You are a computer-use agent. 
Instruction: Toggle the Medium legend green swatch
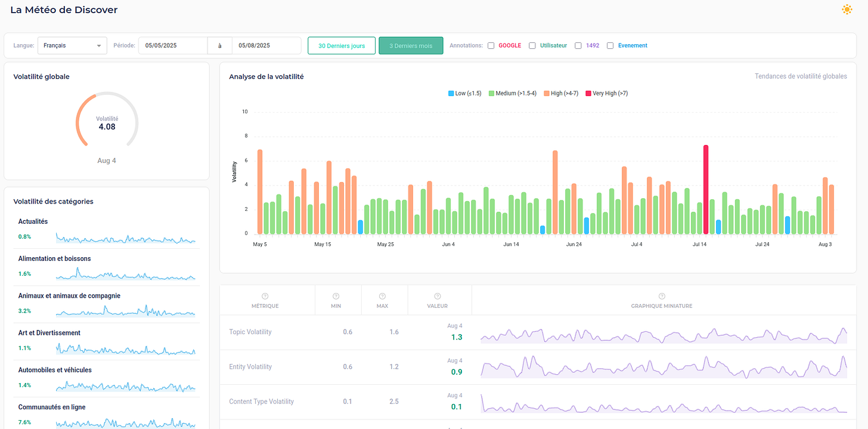(492, 93)
